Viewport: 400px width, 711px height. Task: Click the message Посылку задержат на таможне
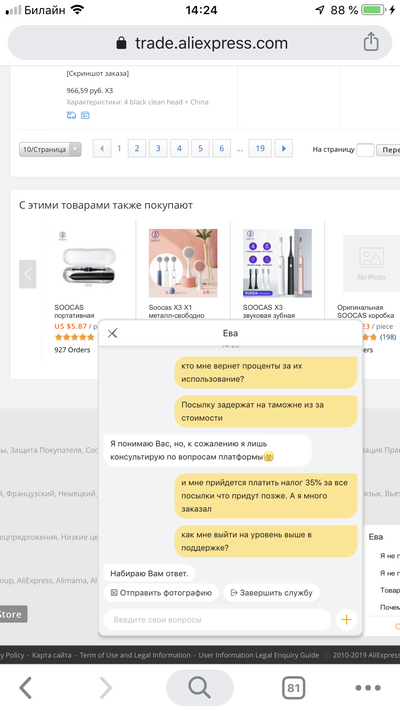pos(266,411)
